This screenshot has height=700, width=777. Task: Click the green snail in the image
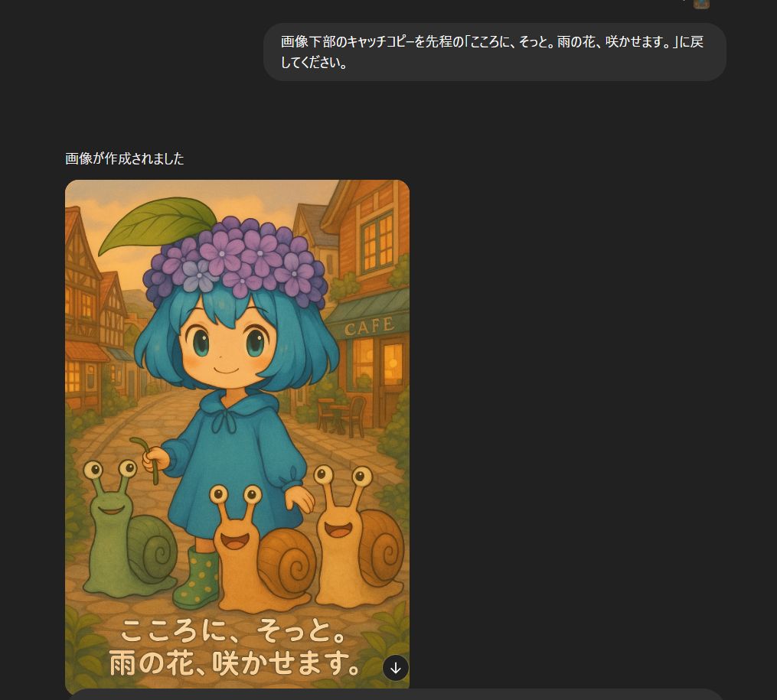click(x=129, y=529)
